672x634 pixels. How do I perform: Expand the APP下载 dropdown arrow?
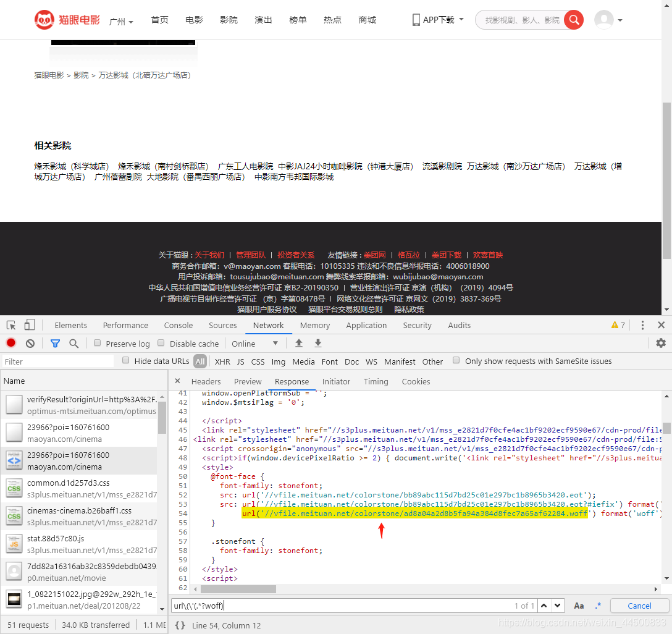point(461,19)
